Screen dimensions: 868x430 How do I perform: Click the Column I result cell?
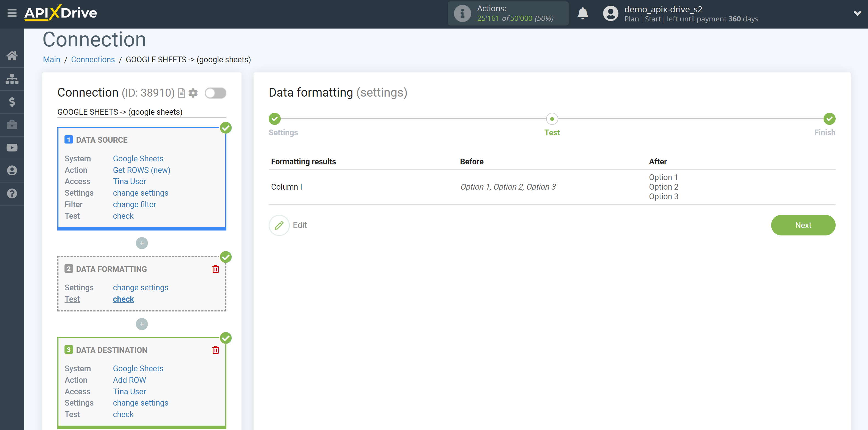(x=286, y=187)
